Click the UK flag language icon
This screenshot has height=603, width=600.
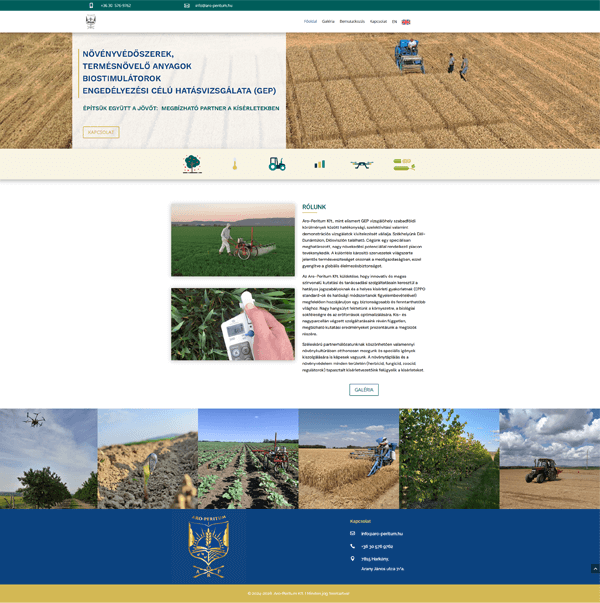pyautogui.click(x=406, y=21)
